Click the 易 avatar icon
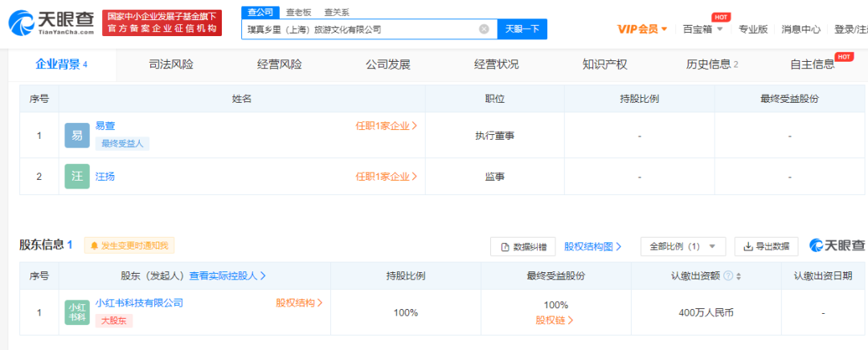This screenshot has width=868, height=350. [x=77, y=136]
